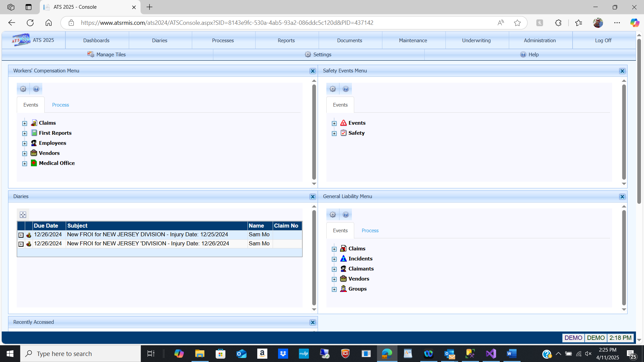Click the ATS 2025 logo

click(21, 40)
